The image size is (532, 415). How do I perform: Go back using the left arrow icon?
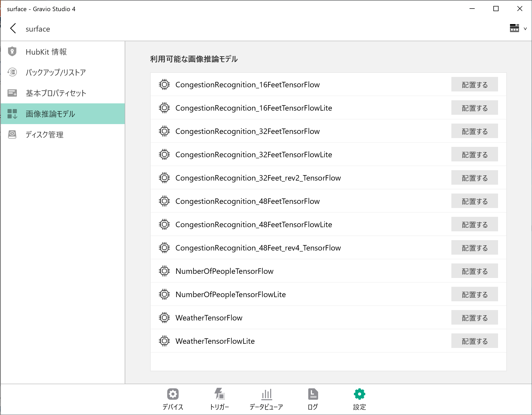pos(13,28)
